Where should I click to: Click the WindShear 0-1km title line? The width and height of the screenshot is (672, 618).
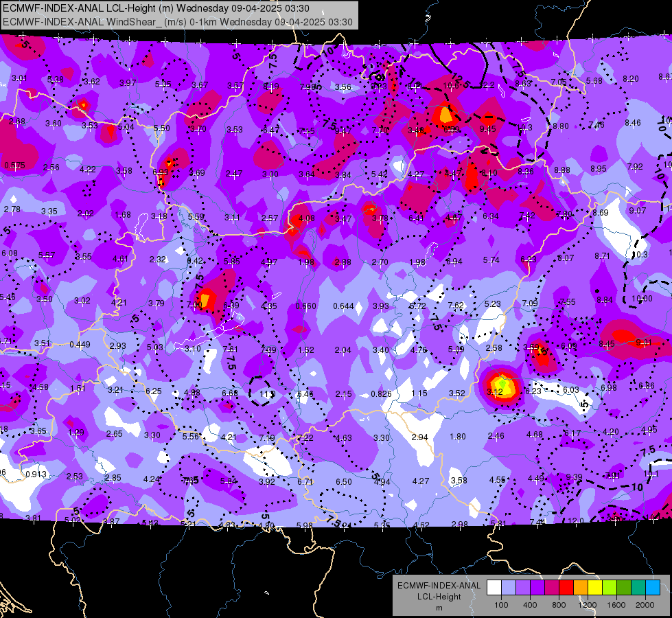tap(177, 22)
